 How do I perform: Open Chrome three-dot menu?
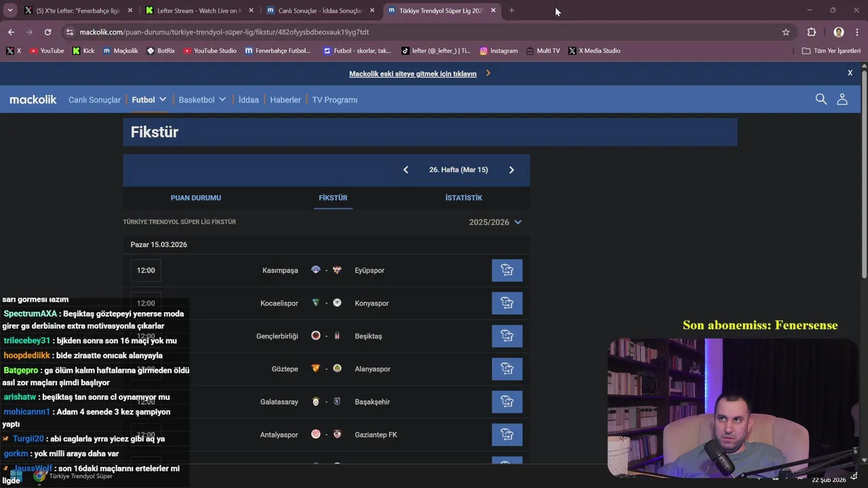click(x=856, y=32)
